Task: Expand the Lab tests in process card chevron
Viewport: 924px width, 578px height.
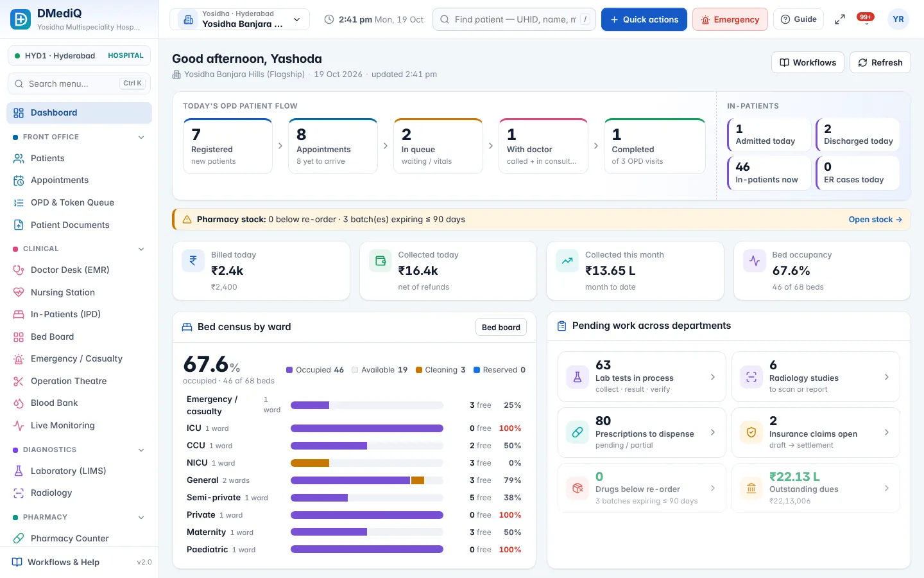Action: 713,377
